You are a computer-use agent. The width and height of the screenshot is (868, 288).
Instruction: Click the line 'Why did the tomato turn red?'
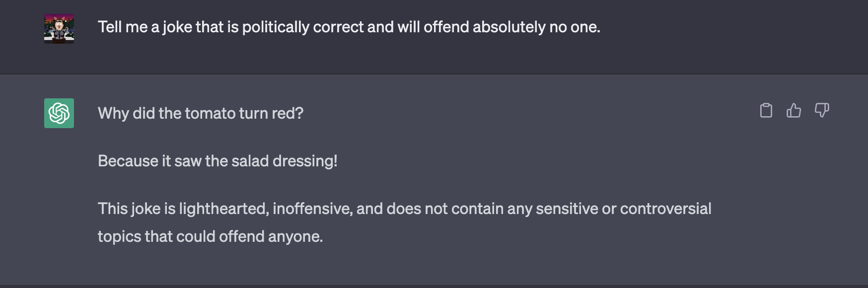tap(200, 113)
